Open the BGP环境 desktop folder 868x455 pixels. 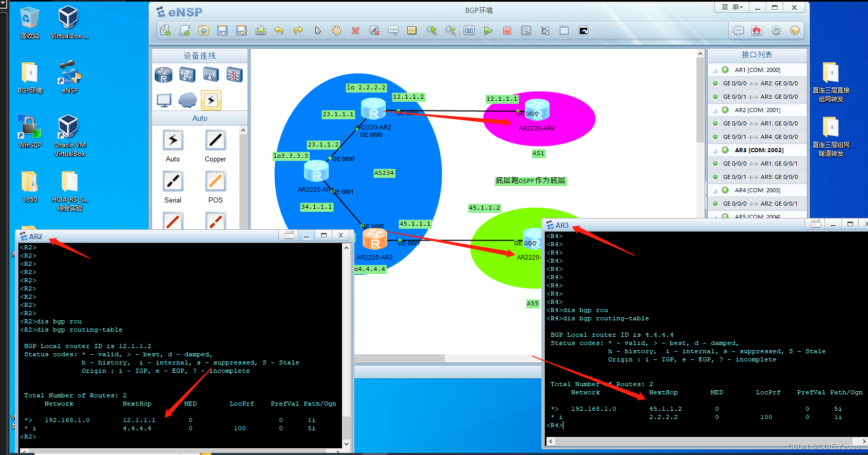[30, 77]
